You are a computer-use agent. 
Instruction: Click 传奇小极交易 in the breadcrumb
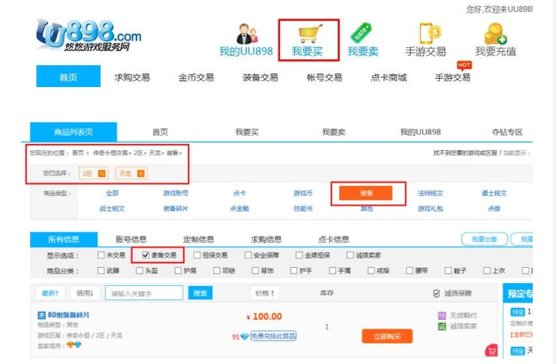(110, 153)
